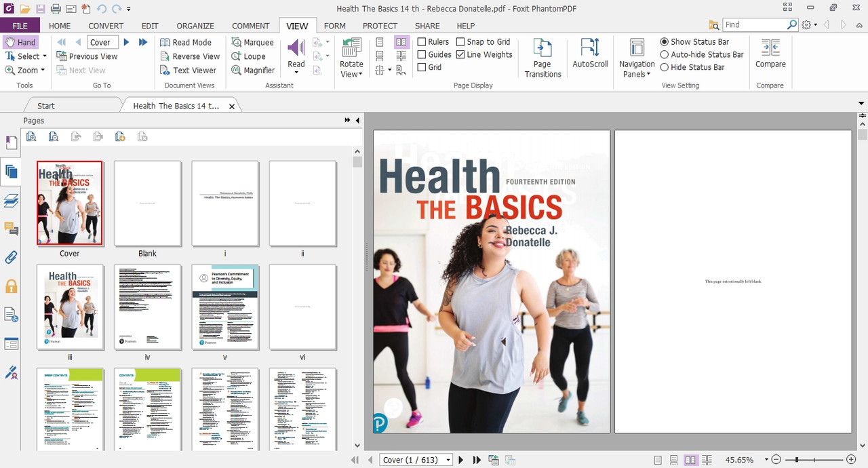Check Snap to Grid
Viewport: 868px width, 468px height.
pos(460,42)
